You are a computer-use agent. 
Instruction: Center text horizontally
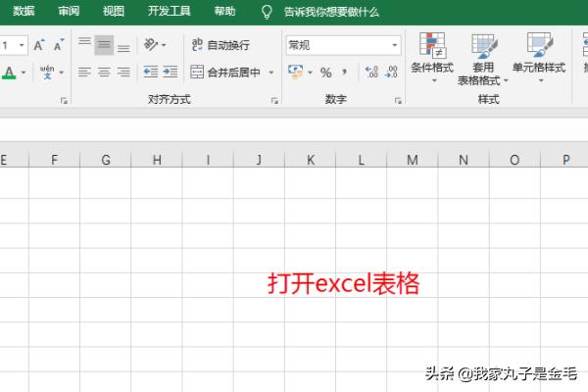pos(104,72)
